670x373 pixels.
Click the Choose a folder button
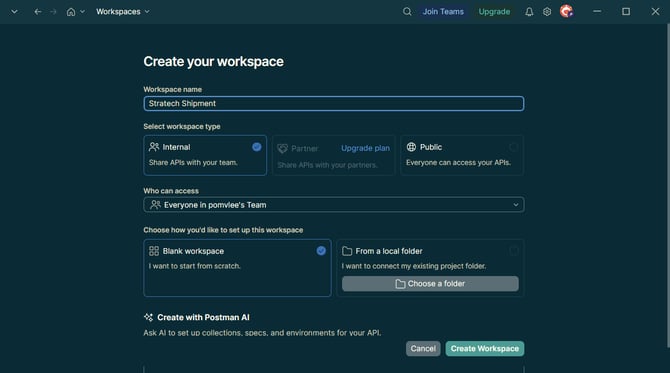coord(430,284)
